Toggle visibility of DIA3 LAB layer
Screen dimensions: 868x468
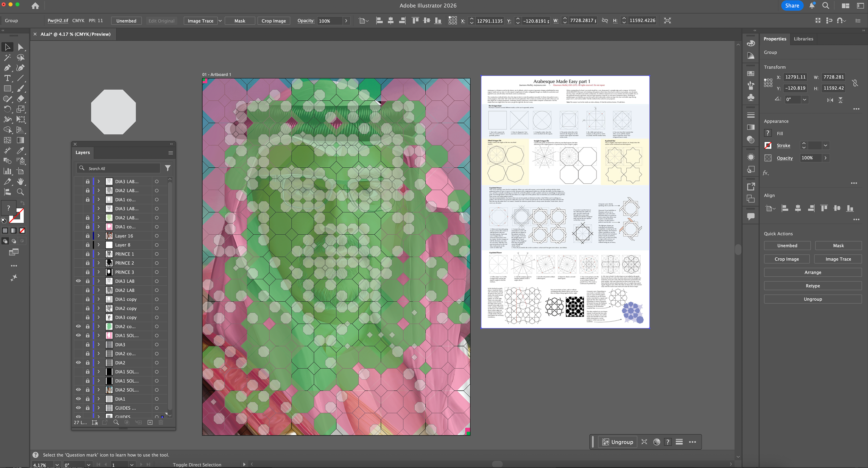78,281
